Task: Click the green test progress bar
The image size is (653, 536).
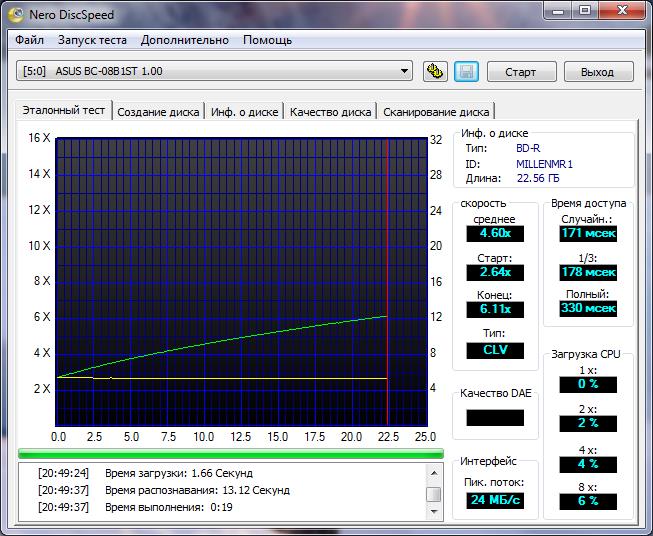Action: pyautogui.click(x=230, y=453)
